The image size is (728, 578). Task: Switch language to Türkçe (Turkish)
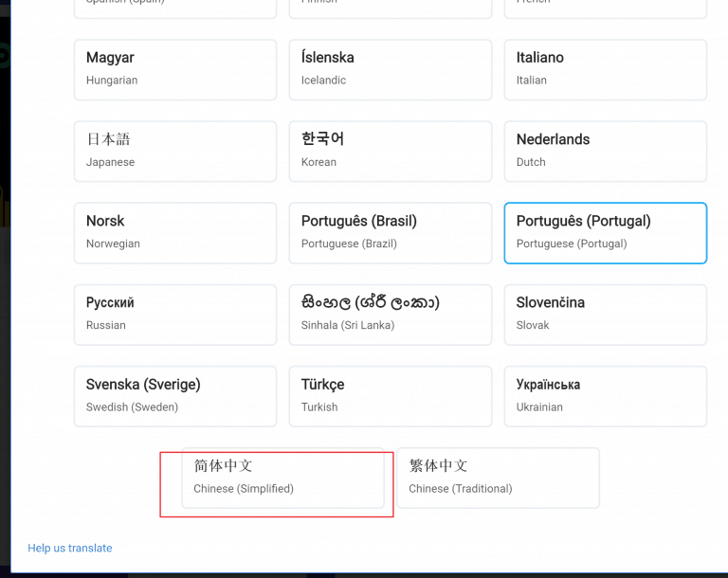point(390,396)
